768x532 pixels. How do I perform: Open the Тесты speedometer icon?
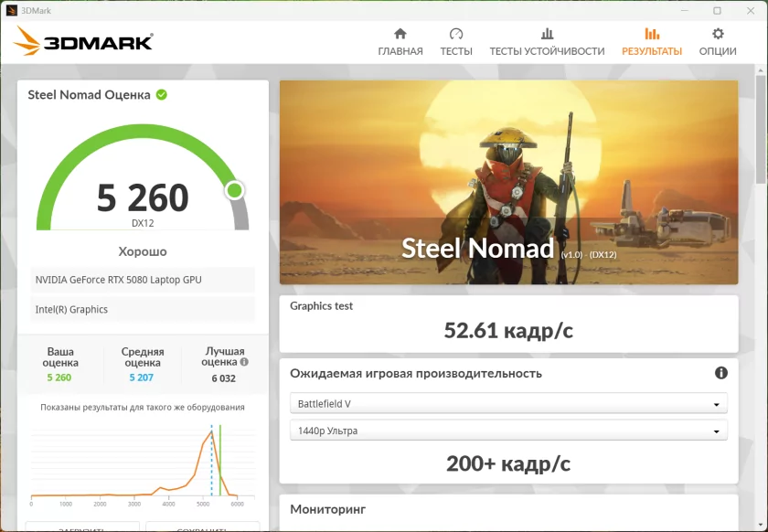[456, 34]
